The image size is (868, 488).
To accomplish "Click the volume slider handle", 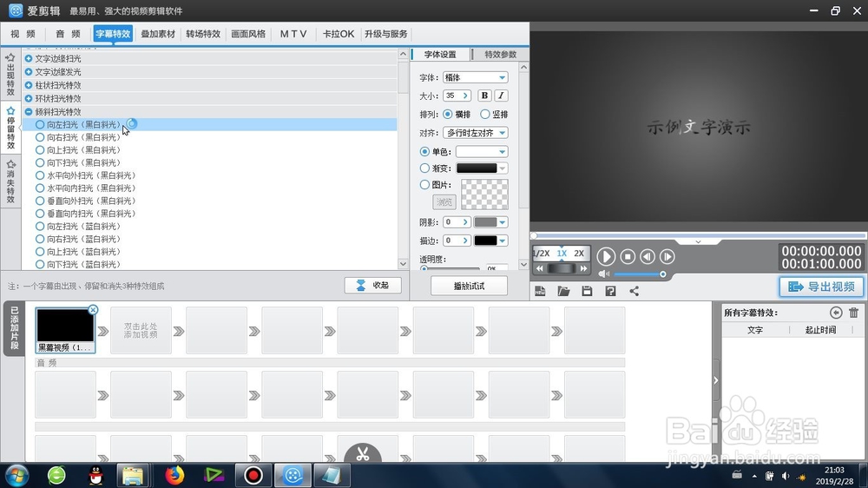I will (x=662, y=274).
